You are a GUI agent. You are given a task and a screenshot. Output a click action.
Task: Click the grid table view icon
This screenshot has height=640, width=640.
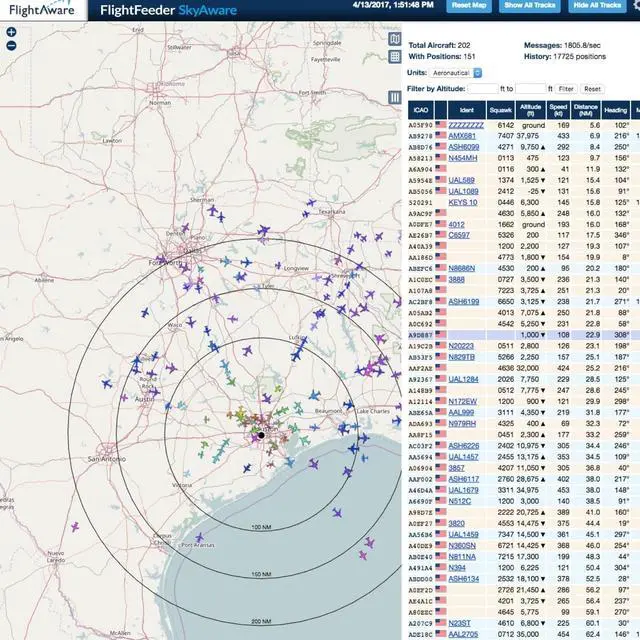coord(395,55)
